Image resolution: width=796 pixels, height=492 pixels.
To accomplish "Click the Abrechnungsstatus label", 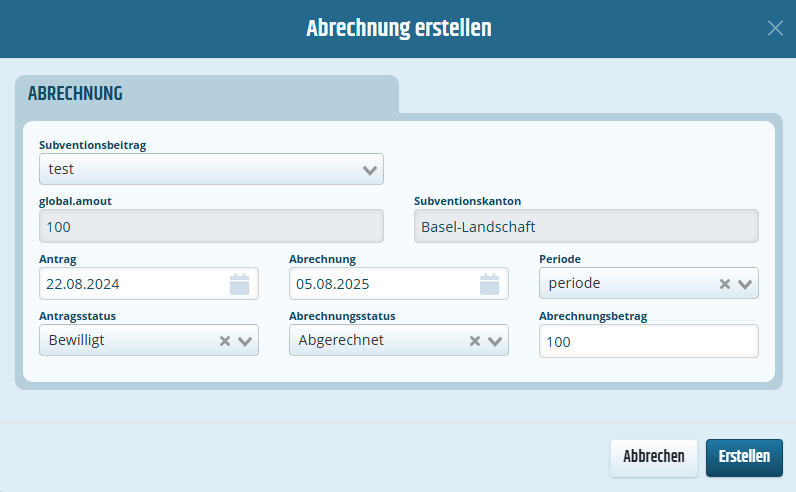I will coord(342,316).
